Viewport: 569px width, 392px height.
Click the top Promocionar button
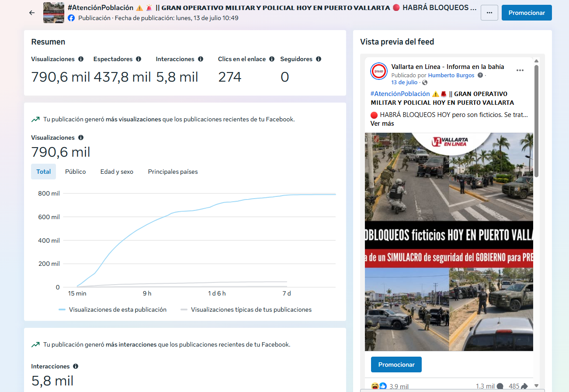pos(527,13)
